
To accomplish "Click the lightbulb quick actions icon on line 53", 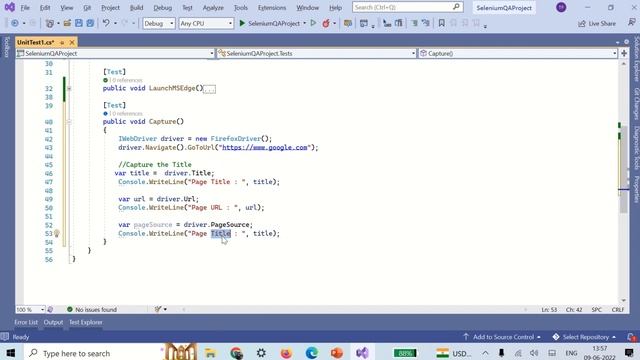I will pyautogui.click(x=57, y=233).
